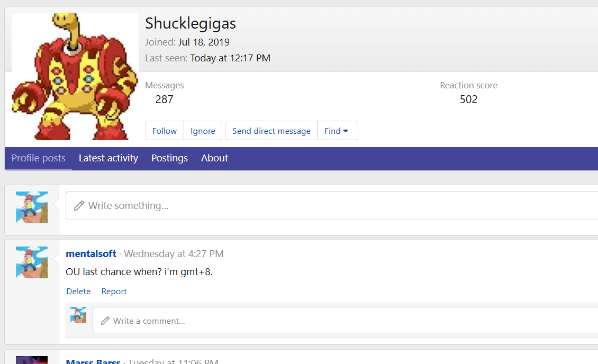Open the Profile posts tab

click(39, 158)
